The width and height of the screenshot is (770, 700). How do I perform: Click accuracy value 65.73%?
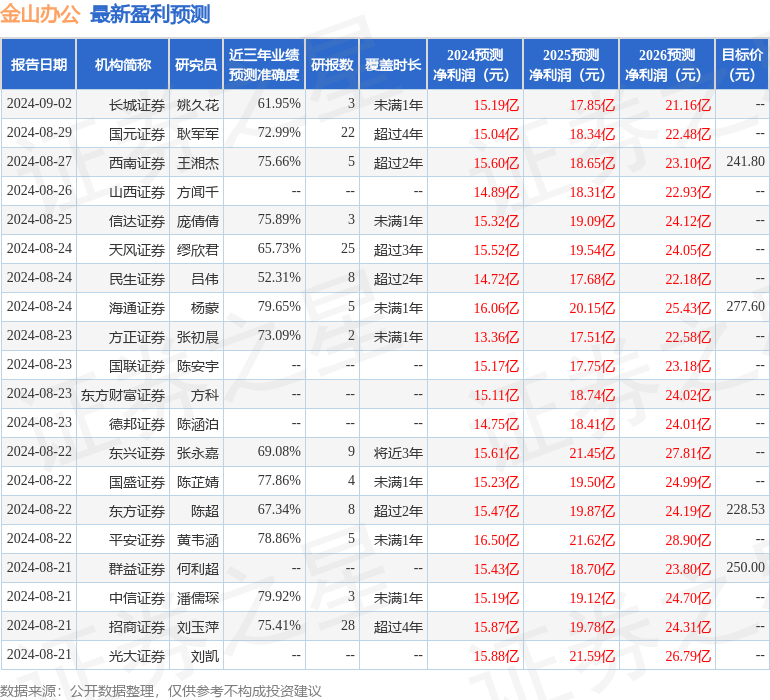tap(279, 249)
